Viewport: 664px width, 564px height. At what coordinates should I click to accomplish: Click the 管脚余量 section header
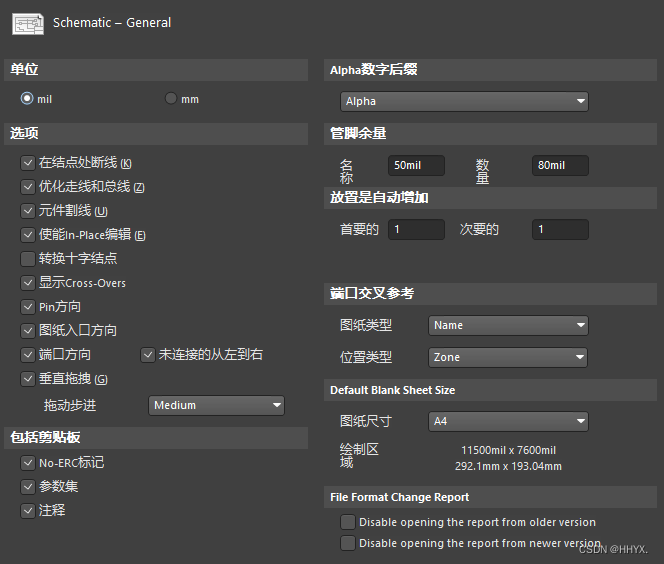490,134
